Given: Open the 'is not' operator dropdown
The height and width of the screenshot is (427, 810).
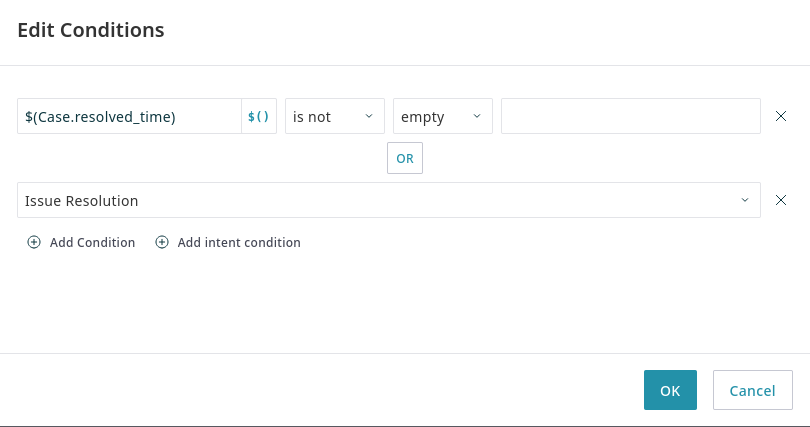Looking at the screenshot, I should [x=334, y=116].
